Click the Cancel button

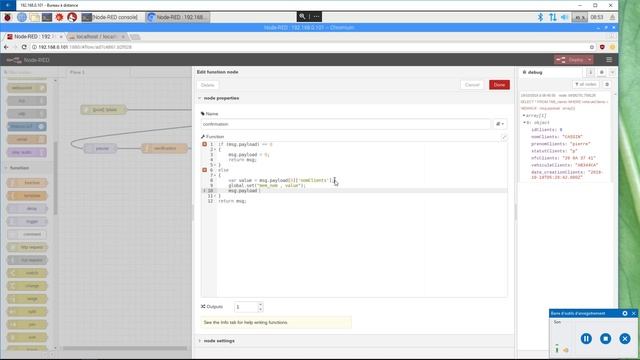click(472, 85)
